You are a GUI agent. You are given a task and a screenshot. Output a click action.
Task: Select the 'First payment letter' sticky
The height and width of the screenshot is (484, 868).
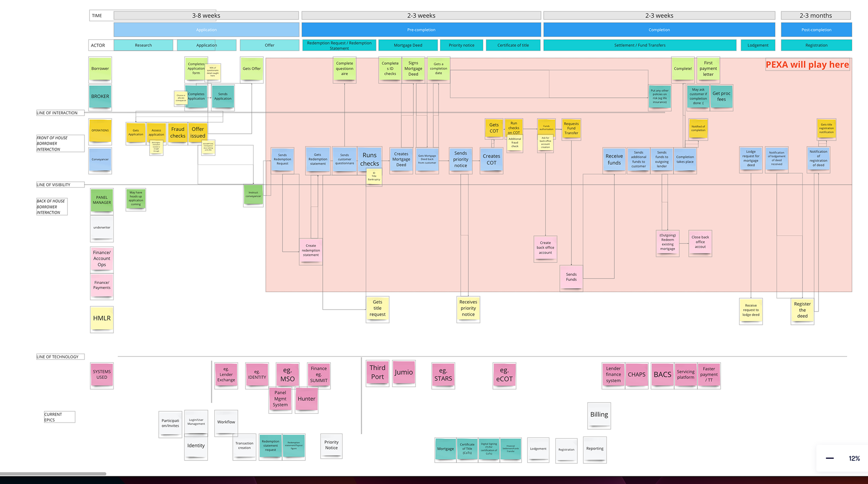pyautogui.click(x=708, y=69)
